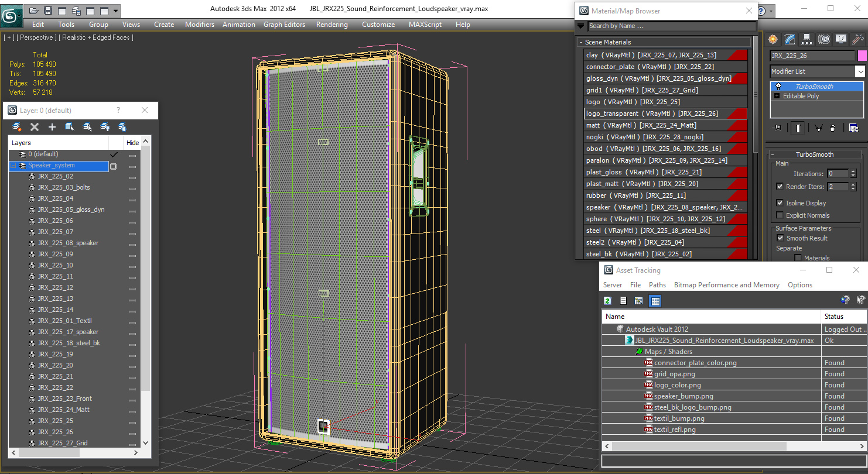Click the JRX_225_26 object name field

click(812, 56)
